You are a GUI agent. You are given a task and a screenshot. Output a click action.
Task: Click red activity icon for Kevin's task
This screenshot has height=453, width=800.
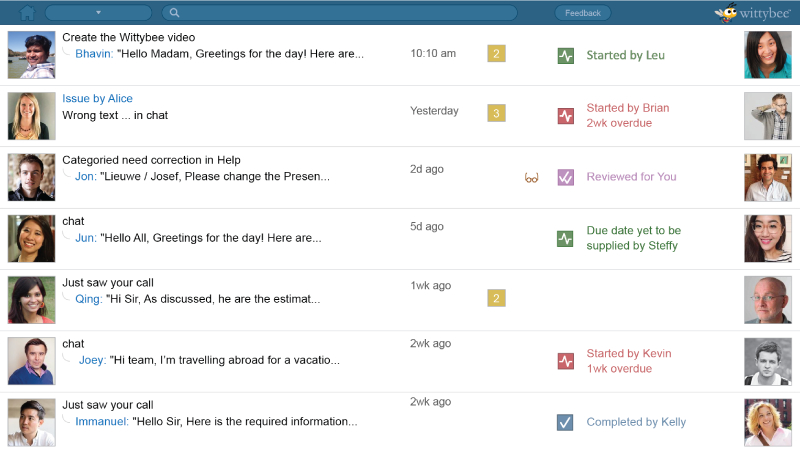[565, 361]
